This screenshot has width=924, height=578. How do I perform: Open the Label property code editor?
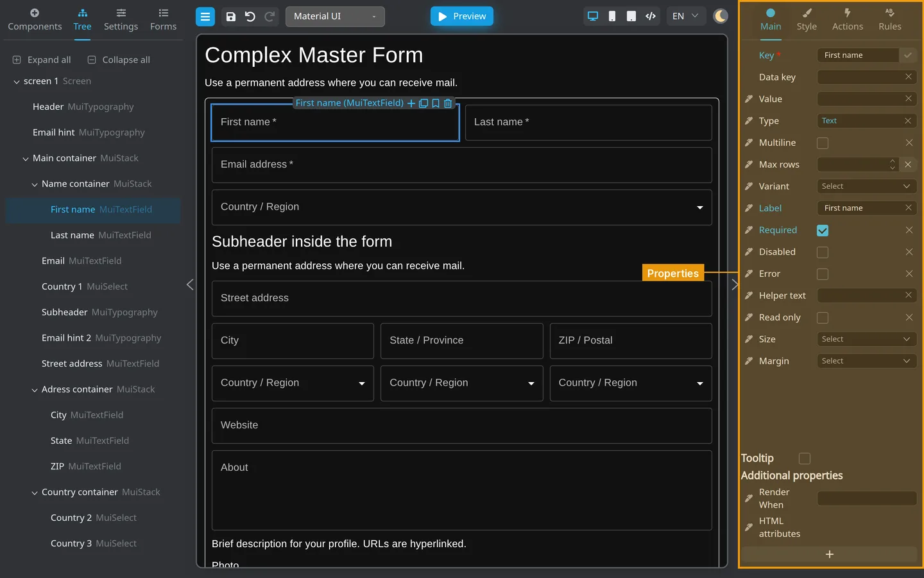tap(749, 208)
